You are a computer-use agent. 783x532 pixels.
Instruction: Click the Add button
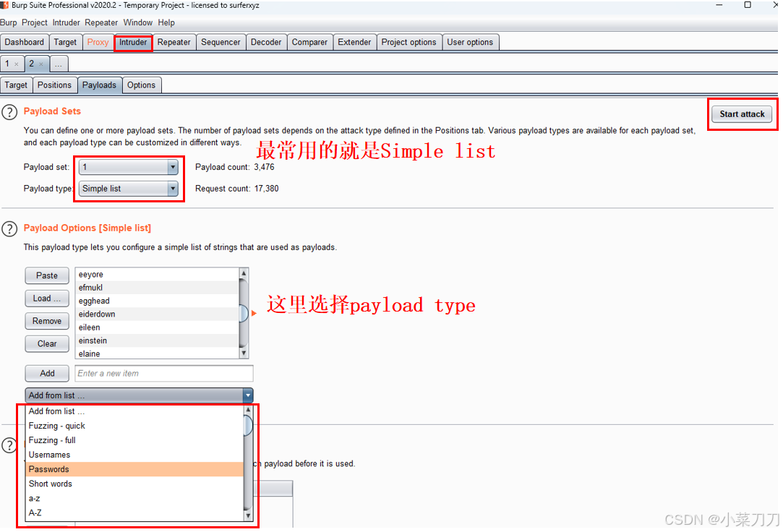click(x=47, y=373)
